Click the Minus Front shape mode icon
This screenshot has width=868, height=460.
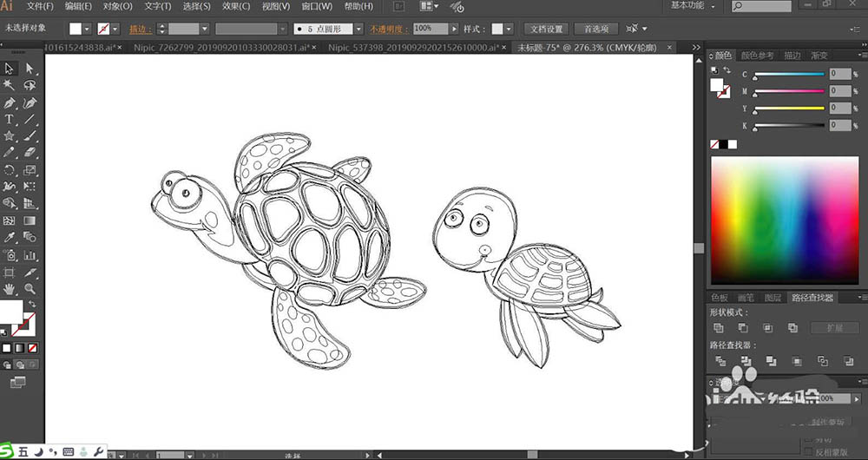(743, 328)
